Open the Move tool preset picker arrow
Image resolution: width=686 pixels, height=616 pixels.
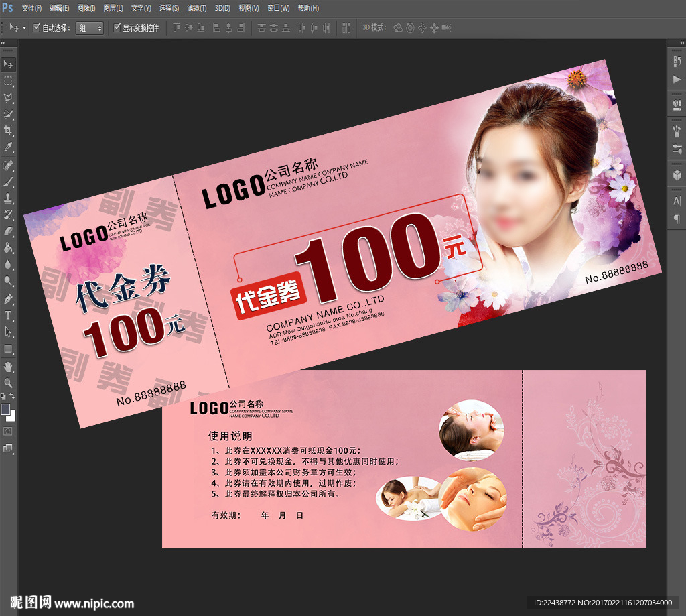pyautogui.click(x=24, y=28)
